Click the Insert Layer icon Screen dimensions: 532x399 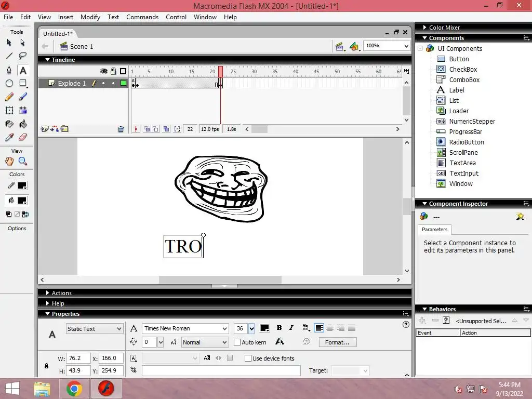(x=44, y=129)
